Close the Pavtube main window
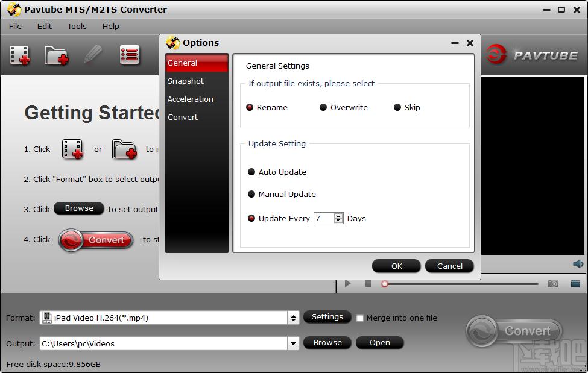Image resolution: width=588 pixels, height=373 pixels. coord(577,10)
